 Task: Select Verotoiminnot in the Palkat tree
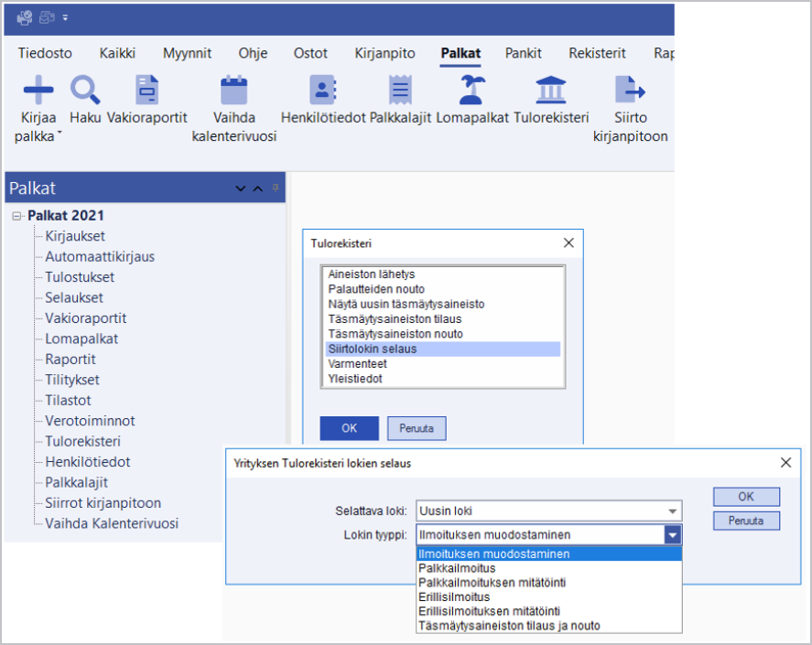tap(90, 421)
